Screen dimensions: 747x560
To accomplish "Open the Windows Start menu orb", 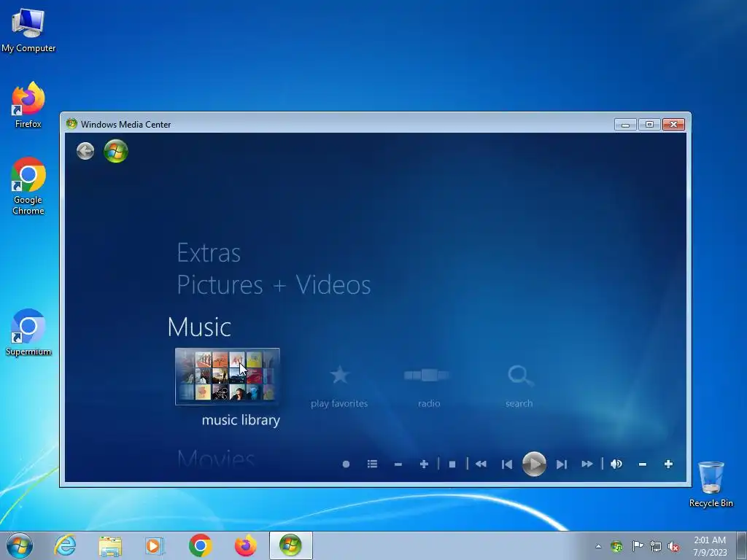I will point(20,545).
